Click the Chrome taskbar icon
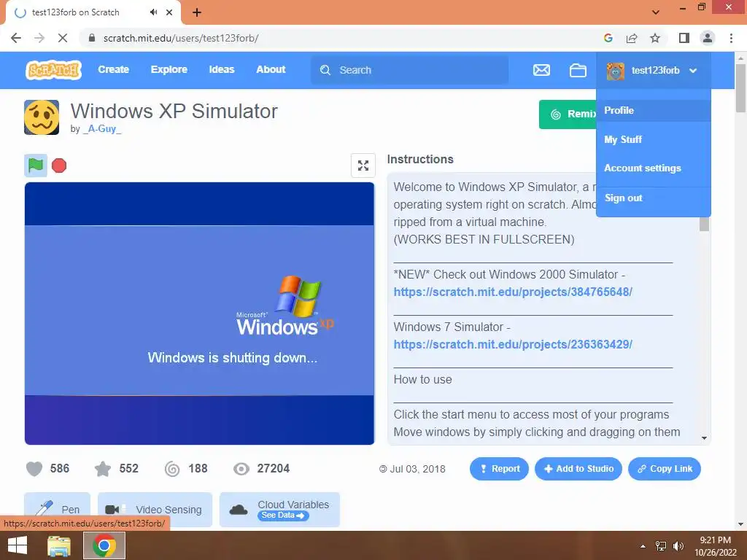This screenshot has width=747, height=560. (x=104, y=545)
